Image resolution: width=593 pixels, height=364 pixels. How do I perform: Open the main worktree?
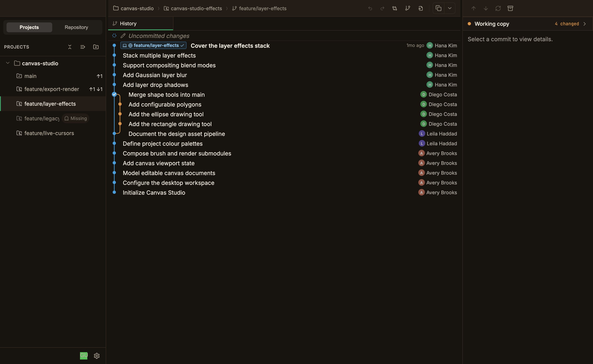click(53, 76)
